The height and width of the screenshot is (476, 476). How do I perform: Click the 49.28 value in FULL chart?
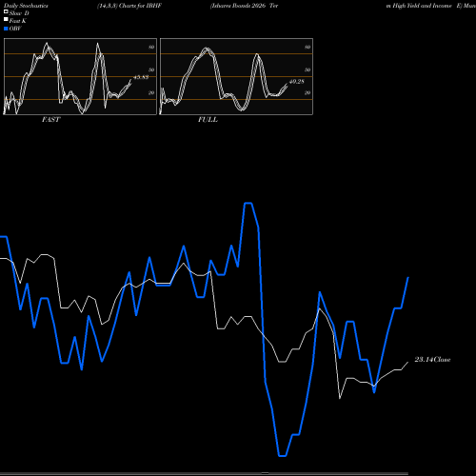pos(297,82)
